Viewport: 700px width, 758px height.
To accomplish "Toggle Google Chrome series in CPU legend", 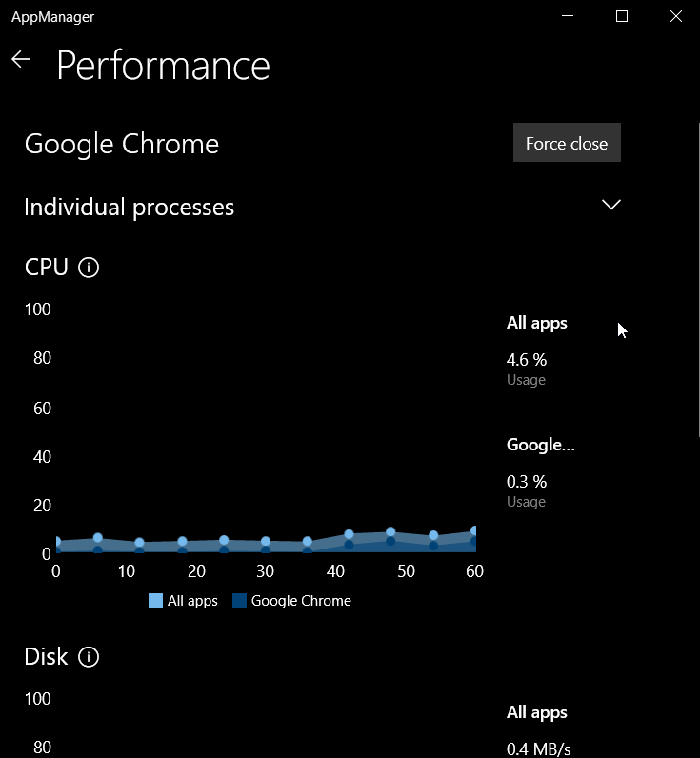I will tap(291, 601).
